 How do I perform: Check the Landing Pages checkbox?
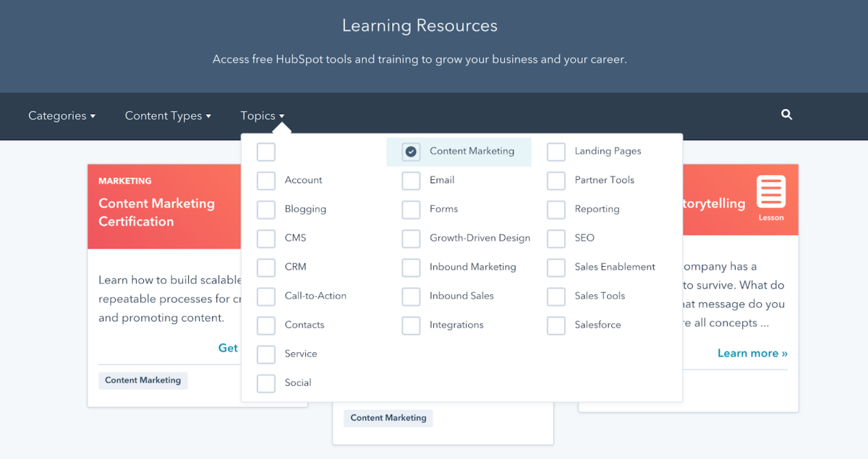556,152
